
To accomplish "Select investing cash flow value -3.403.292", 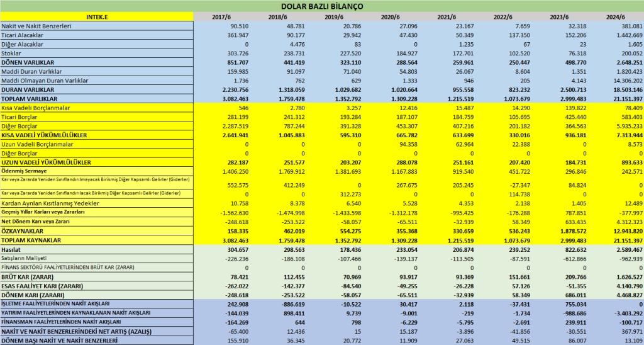I will [627, 313].
